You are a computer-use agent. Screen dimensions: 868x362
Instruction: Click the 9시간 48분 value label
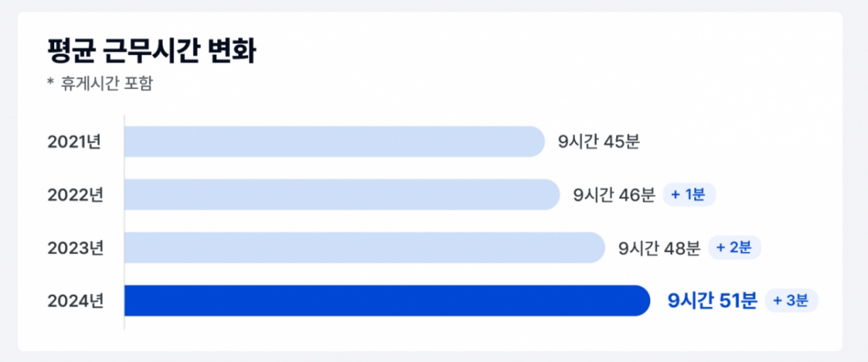tap(660, 248)
